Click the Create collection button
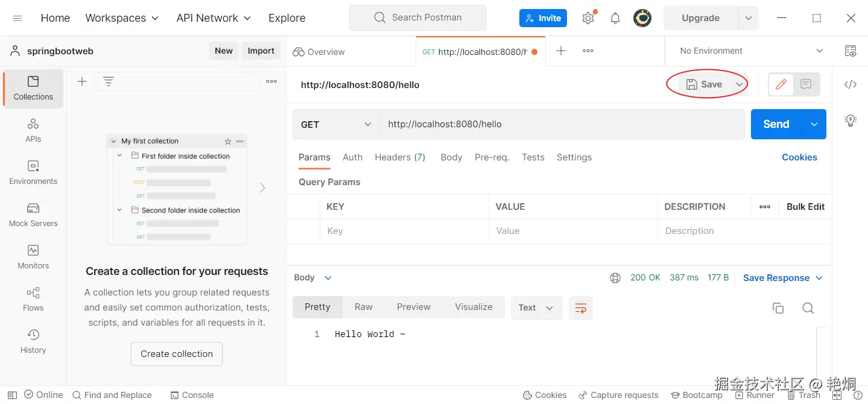 click(177, 354)
